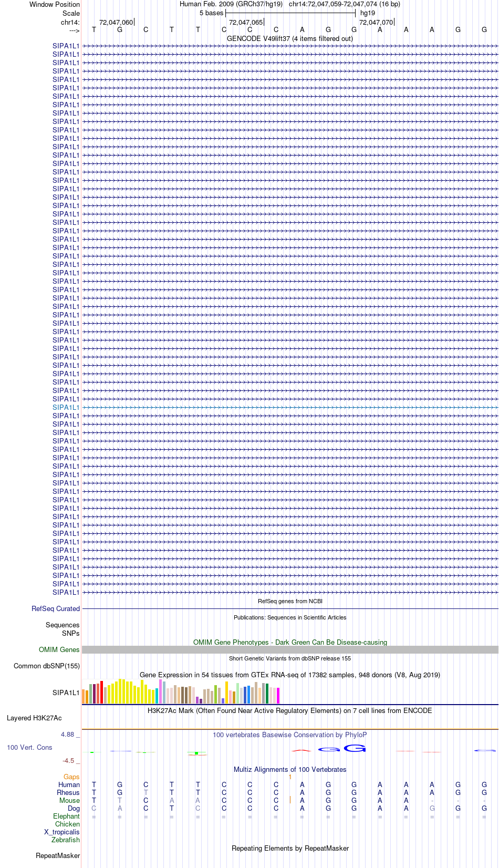Click the Multiz Alignments of 100 Vertebrates title

(x=290, y=769)
